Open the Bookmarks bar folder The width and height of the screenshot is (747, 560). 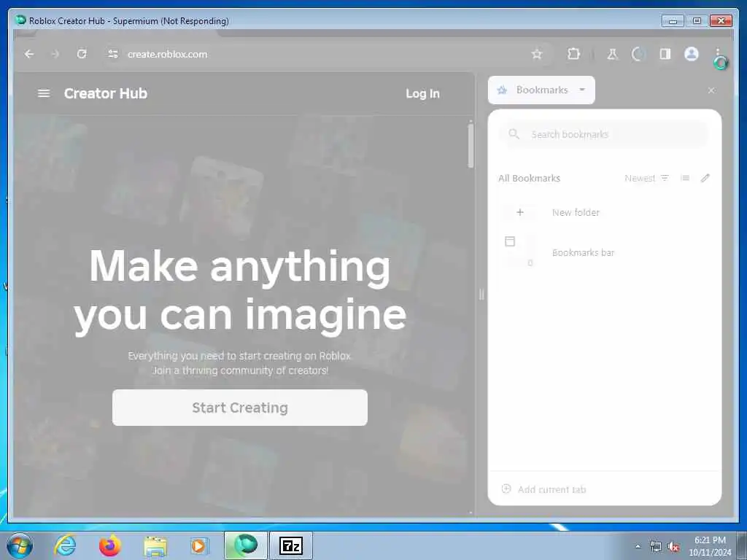click(x=603, y=252)
